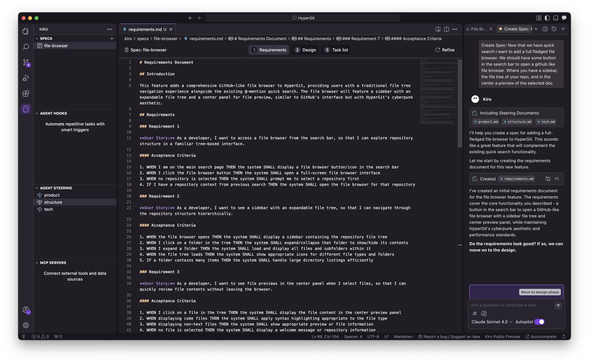Click view changes icon beside requirements.md
This screenshot has width=589, height=364.
coord(548,179)
